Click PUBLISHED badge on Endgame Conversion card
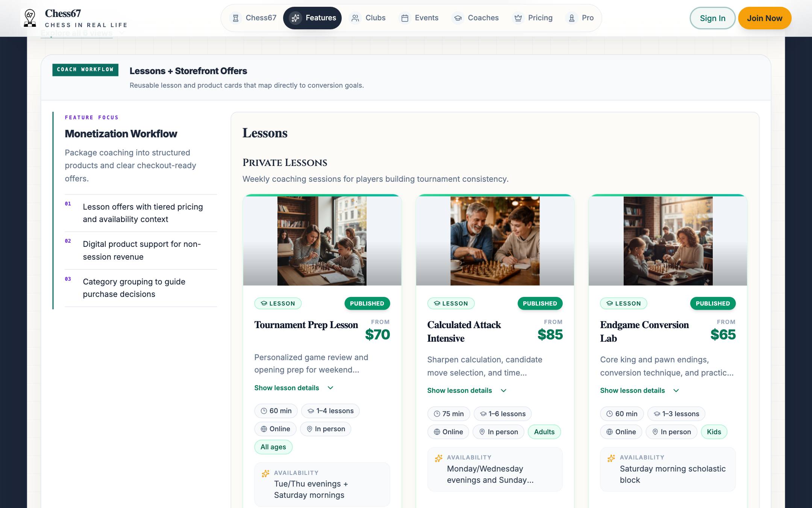Image resolution: width=812 pixels, height=508 pixels. pyautogui.click(x=713, y=303)
